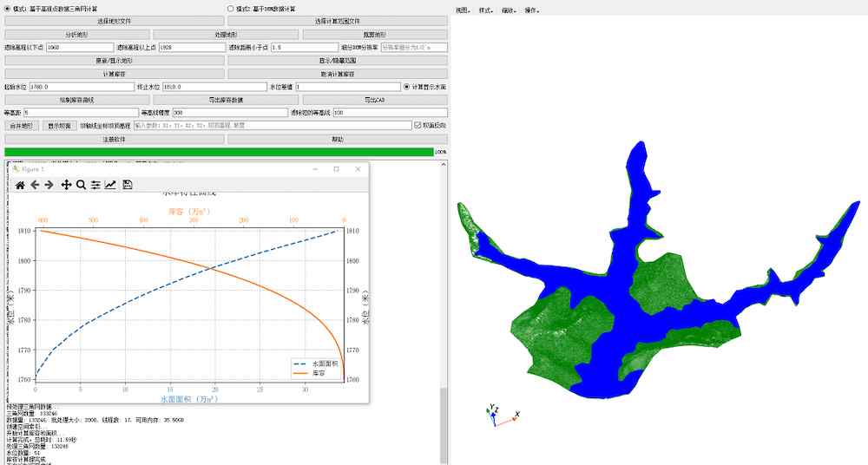The width and height of the screenshot is (868, 465).
Task: Click the Home reset view icon in Figure toolbar
Action: pyautogui.click(x=20, y=185)
